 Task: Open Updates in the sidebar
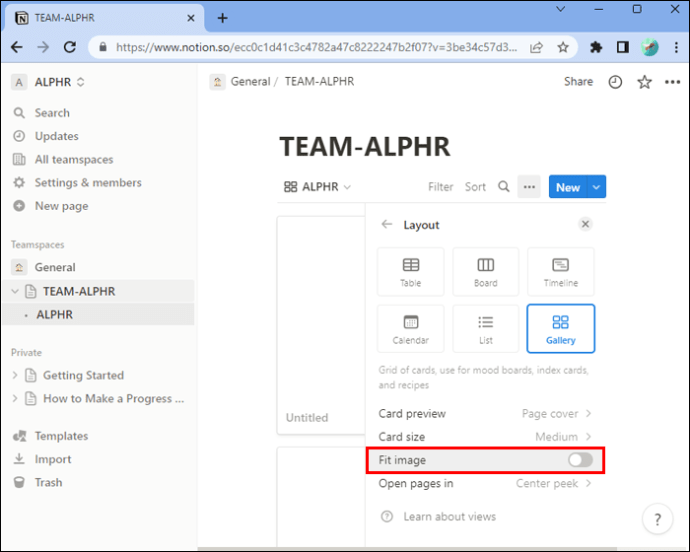click(56, 136)
